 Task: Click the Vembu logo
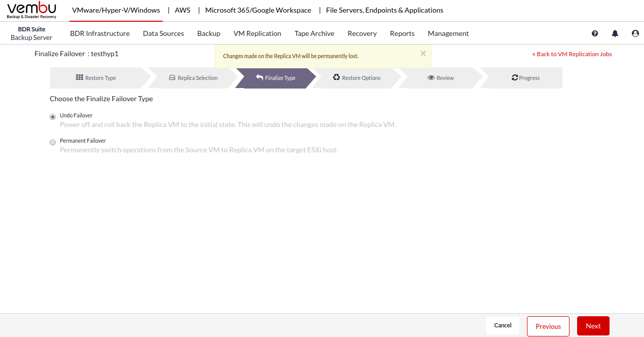point(31,10)
